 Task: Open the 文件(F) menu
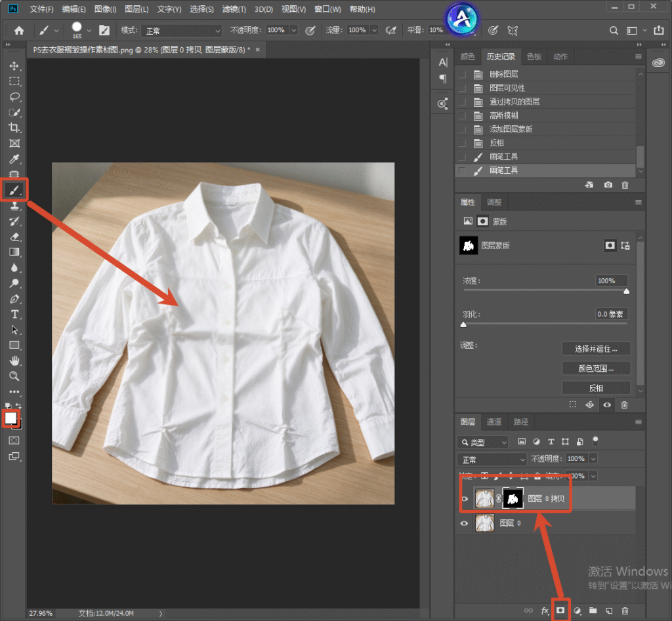click(41, 9)
